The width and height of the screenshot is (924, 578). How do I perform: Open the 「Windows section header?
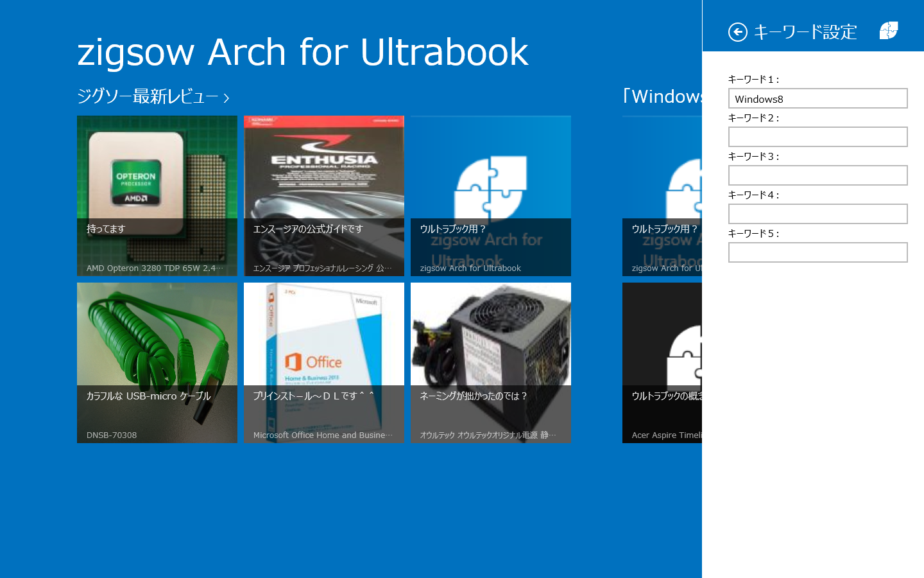[662, 96]
